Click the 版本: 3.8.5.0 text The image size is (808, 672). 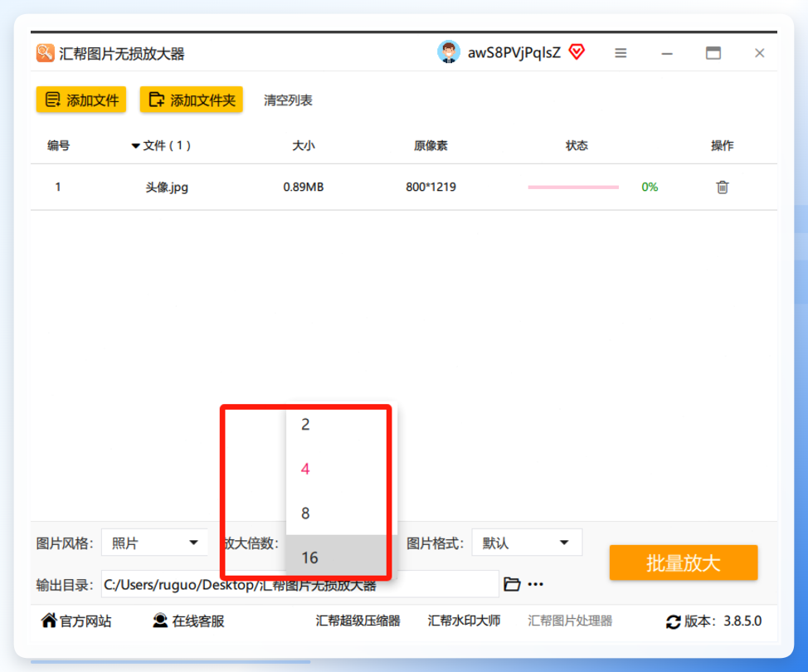coord(723,621)
